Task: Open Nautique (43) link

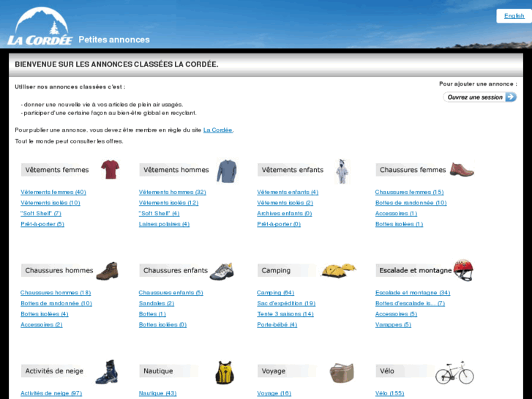Action: [158, 393]
